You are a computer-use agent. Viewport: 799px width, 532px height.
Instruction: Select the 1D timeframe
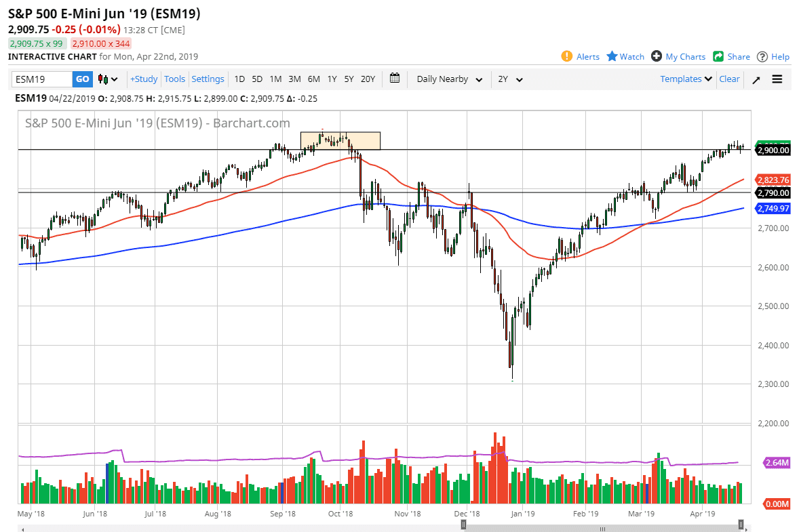(239, 79)
